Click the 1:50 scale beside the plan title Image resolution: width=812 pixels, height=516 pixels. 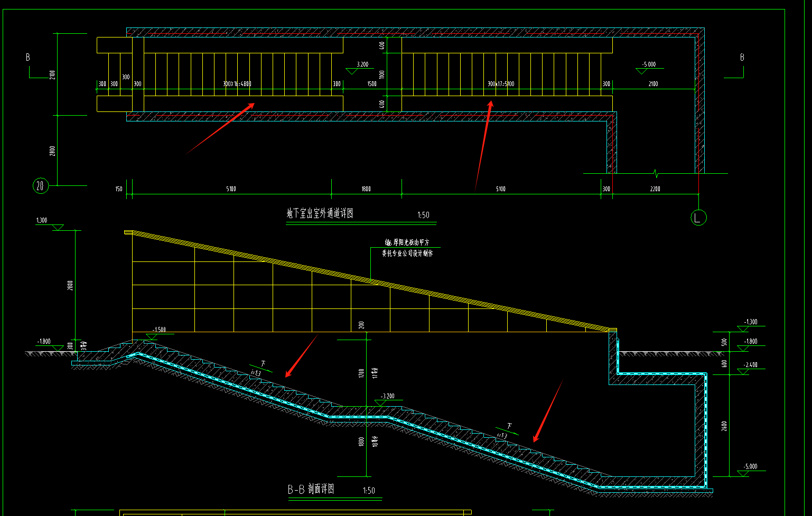pyautogui.click(x=423, y=215)
